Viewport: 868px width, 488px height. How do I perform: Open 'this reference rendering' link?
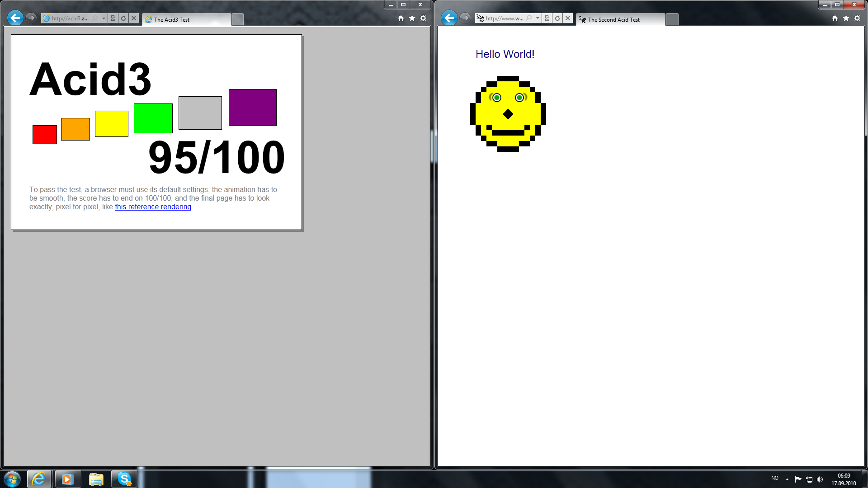153,206
